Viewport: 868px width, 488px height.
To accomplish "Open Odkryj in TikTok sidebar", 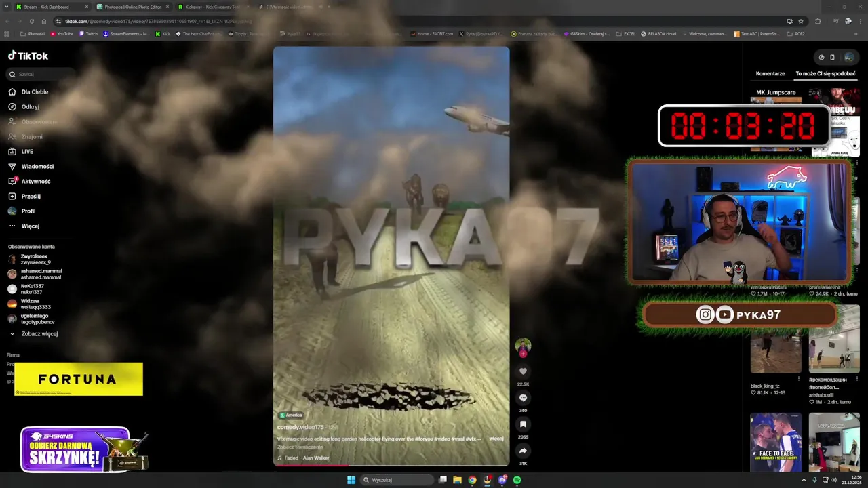I will pos(30,106).
